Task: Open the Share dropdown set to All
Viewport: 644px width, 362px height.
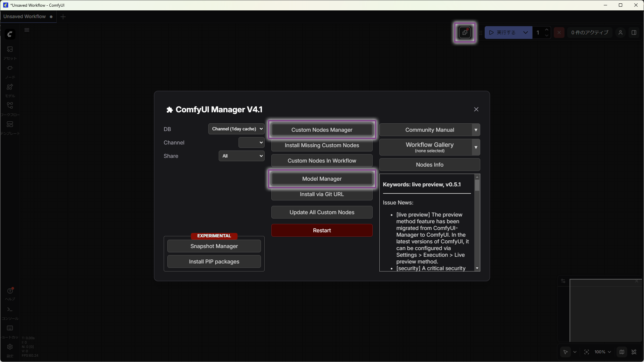Action: pyautogui.click(x=241, y=156)
